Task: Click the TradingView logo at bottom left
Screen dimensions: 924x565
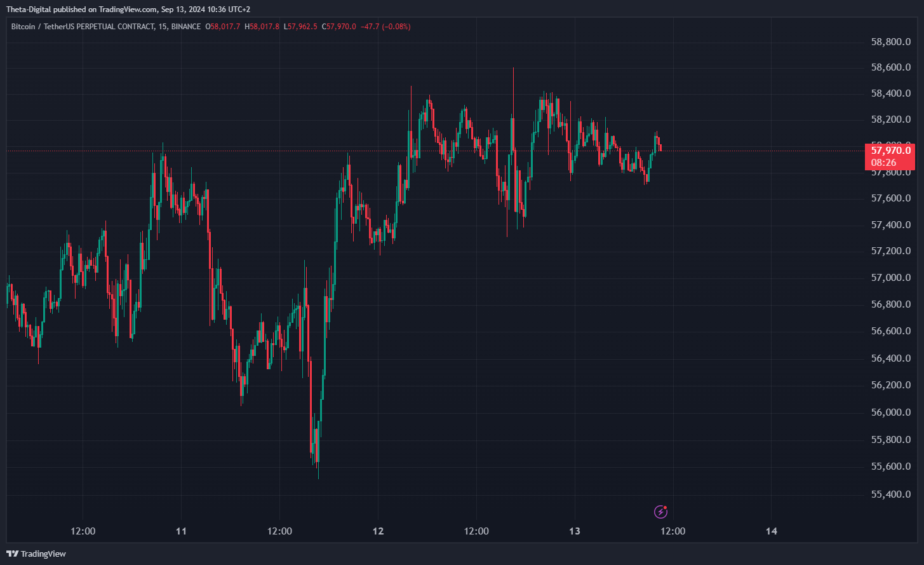Action: coord(36,554)
